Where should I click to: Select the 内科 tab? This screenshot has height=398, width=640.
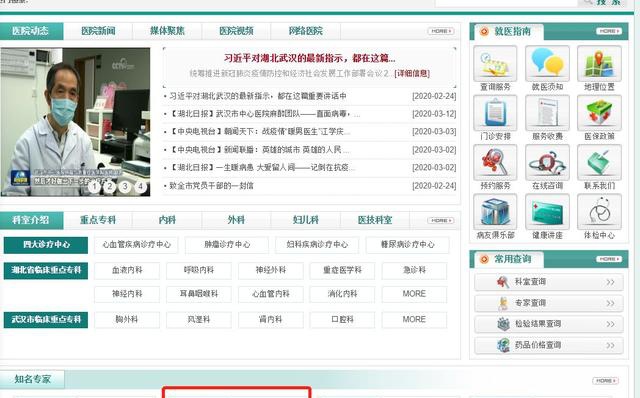(x=167, y=220)
